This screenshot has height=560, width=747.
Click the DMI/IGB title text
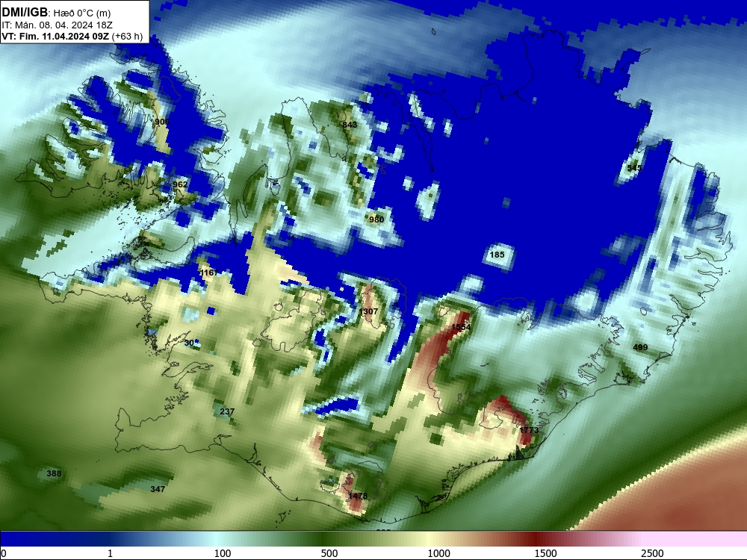coord(25,12)
